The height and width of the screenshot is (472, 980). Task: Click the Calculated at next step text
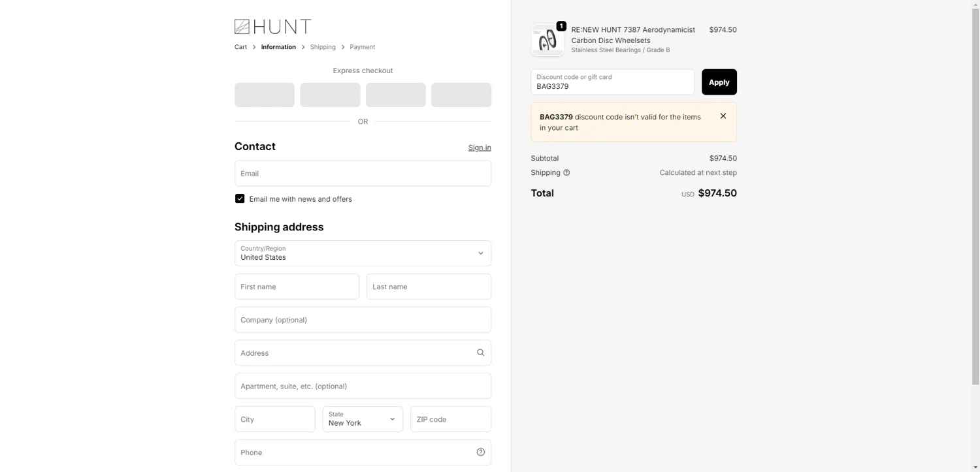click(698, 173)
